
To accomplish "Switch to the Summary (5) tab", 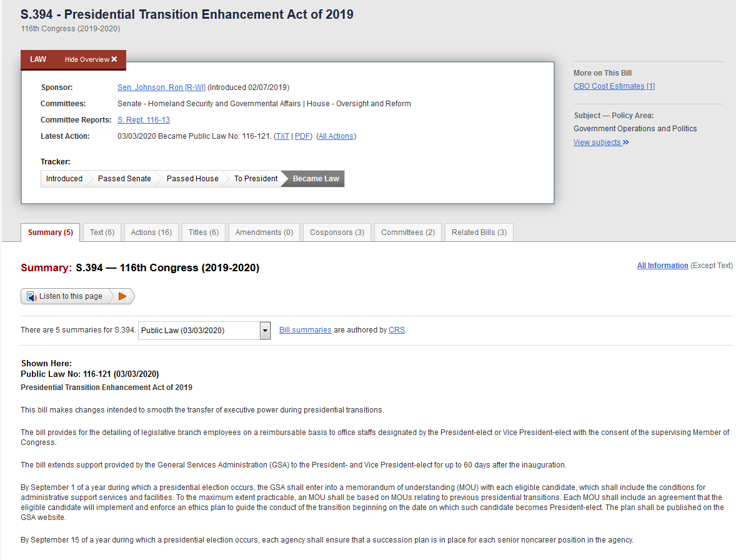I will tap(50, 232).
